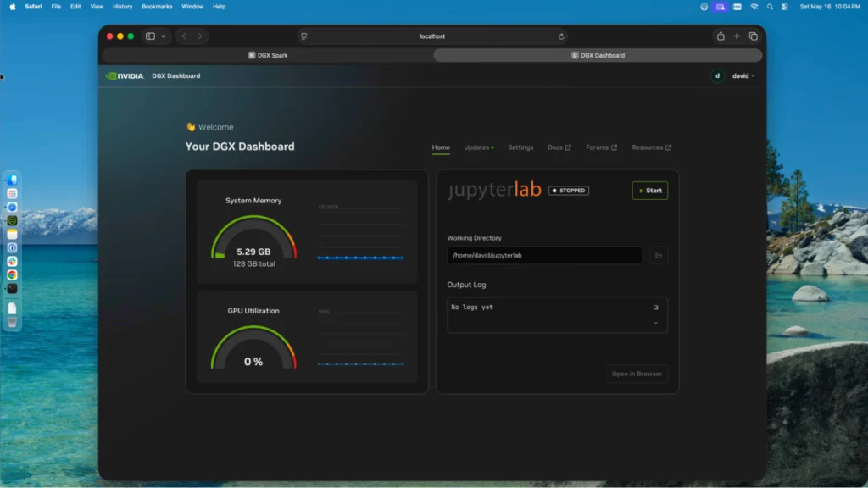
Task: Copy the output log contents
Action: pyautogui.click(x=655, y=307)
